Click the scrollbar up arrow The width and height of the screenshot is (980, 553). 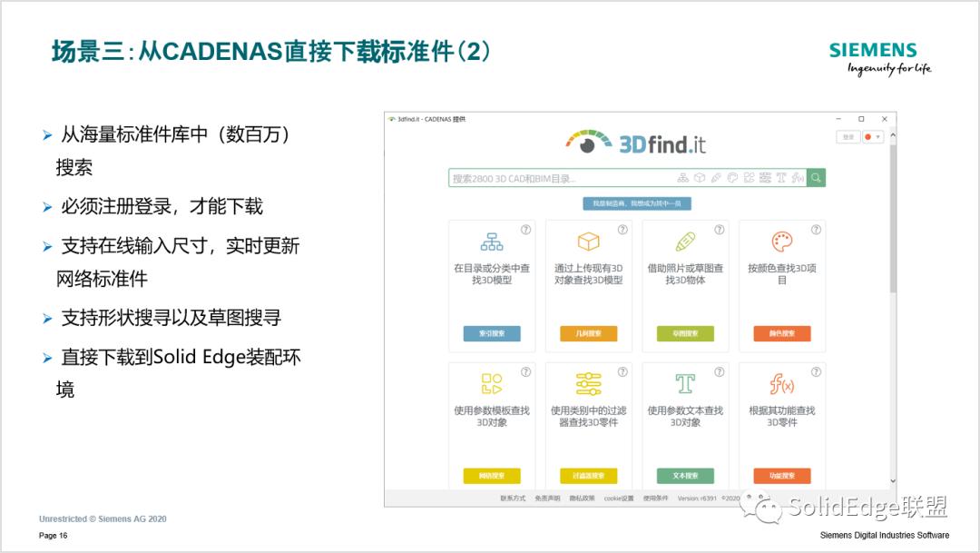coord(893,134)
